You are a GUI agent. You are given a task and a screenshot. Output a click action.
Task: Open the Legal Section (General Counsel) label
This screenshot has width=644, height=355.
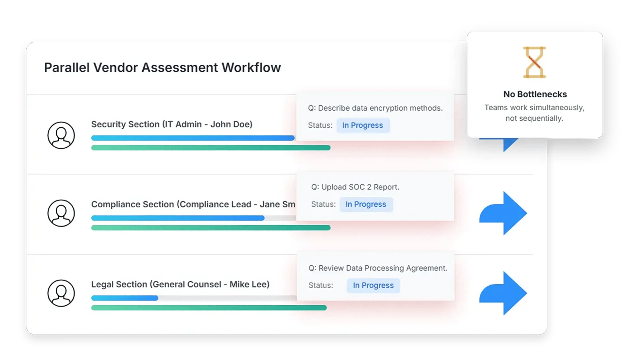[x=180, y=284]
